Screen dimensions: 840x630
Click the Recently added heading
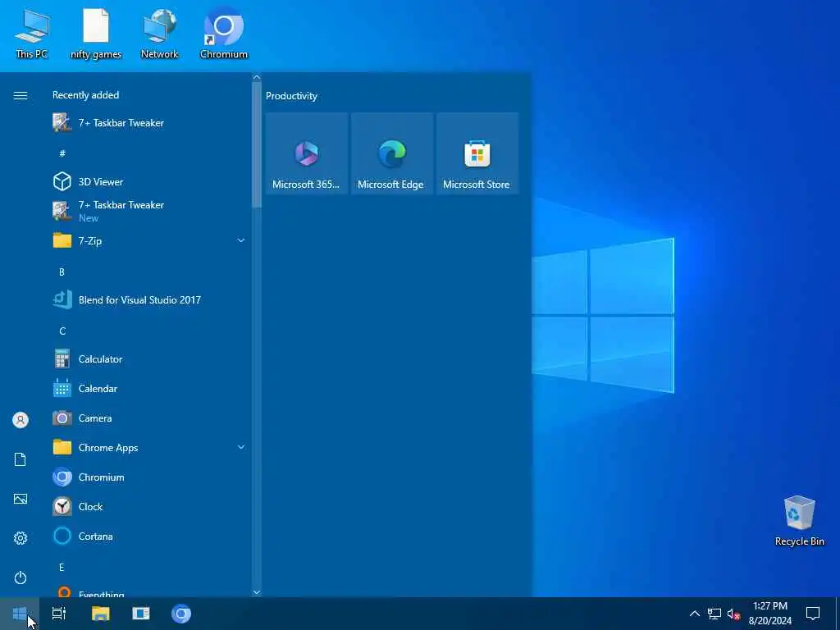click(85, 95)
